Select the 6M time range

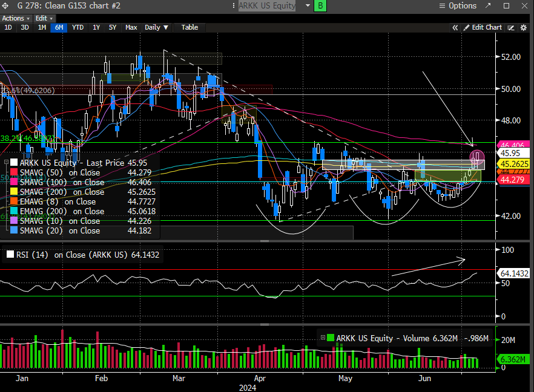pyautogui.click(x=59, y=28)
